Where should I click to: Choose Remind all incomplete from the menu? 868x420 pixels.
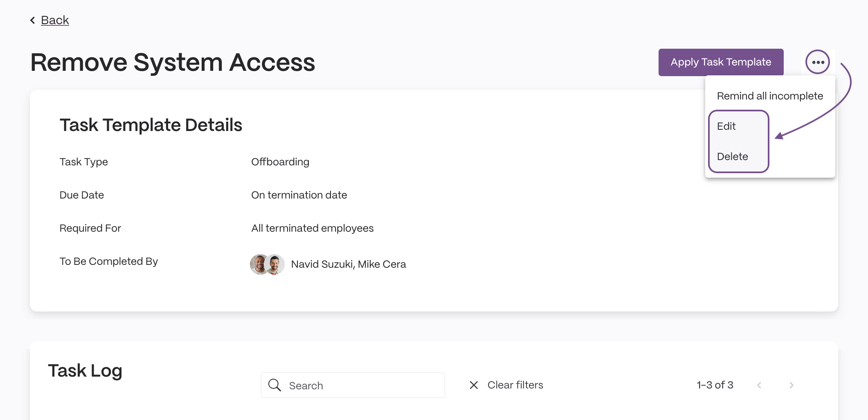tap(770, 96)
